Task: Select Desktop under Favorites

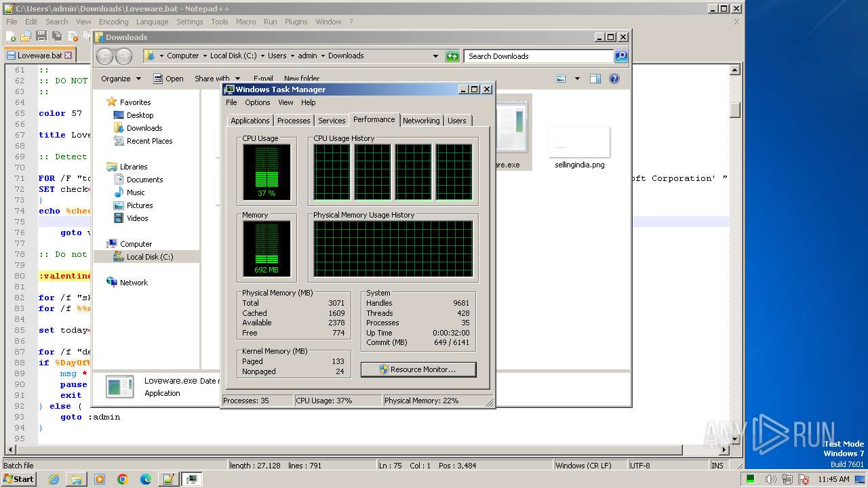Action: tap(140, 115)
